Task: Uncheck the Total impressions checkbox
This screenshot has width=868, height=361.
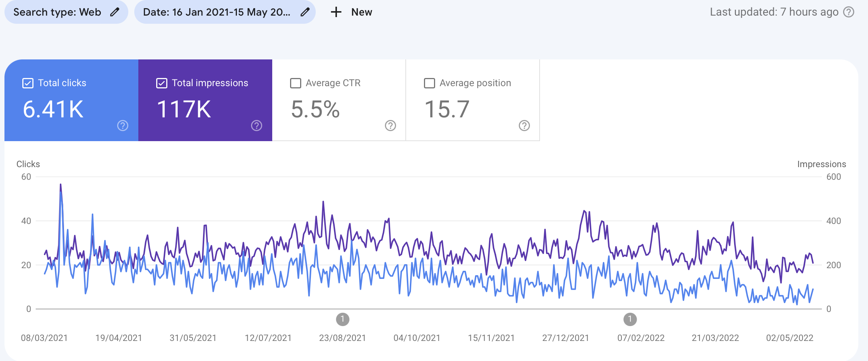Action: (x=162, y=83)
